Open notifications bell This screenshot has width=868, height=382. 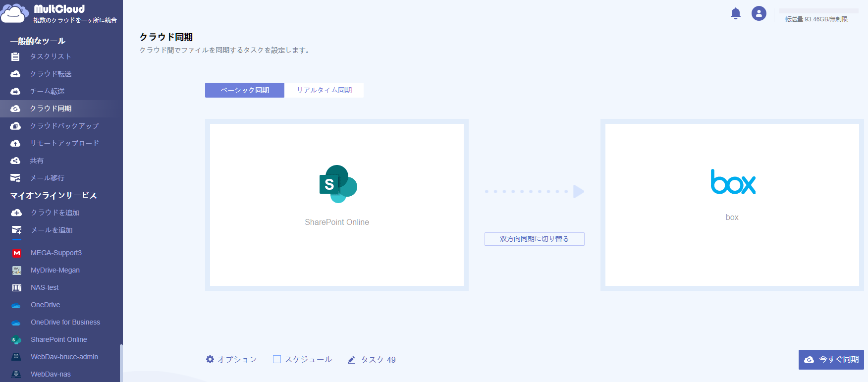click(x=736, y=13)
